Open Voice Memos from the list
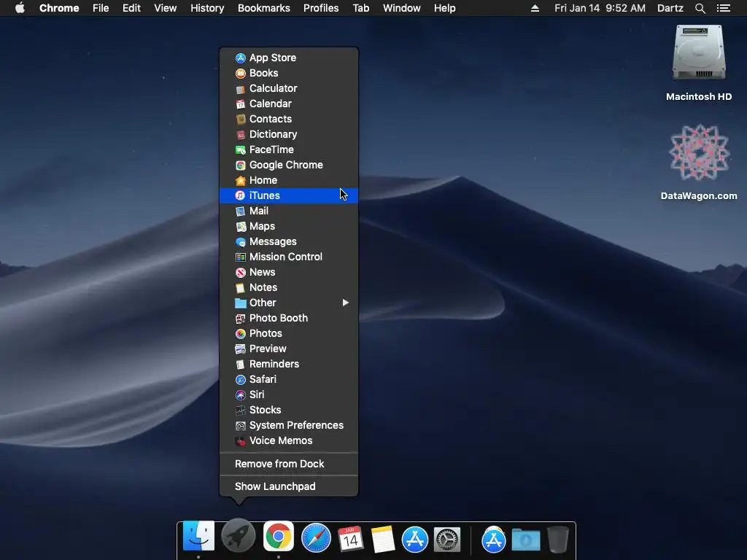The height and width of the screenshot is (560, 747). tap(289, 440)
